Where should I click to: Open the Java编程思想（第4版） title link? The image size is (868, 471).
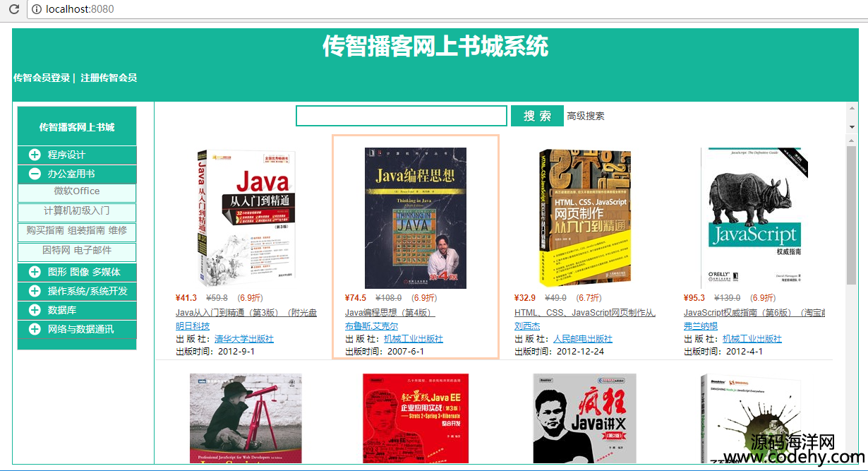click(390, 313)
